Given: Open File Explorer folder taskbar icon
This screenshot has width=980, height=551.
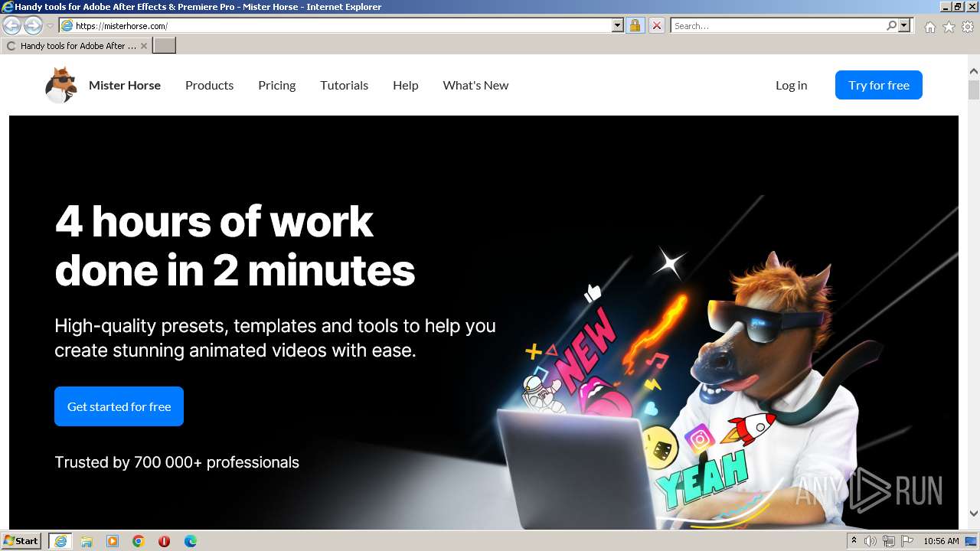Looking at the screenshot, I should coord(87,541).
